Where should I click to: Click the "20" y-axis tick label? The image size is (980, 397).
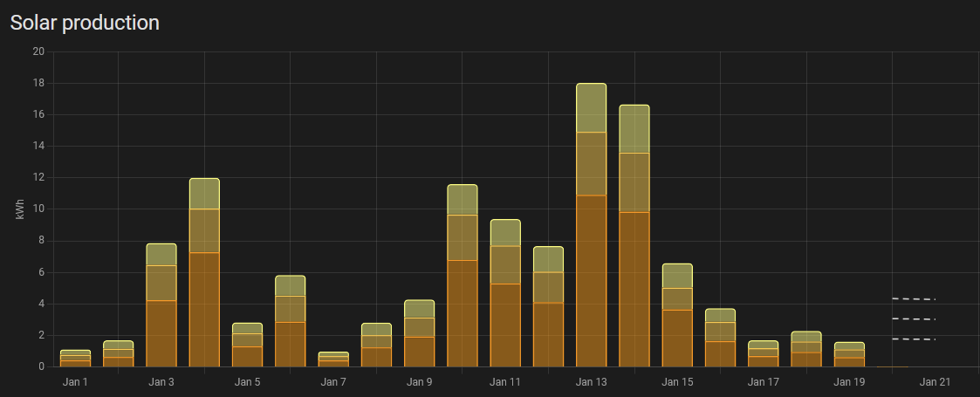pos(38,51)
